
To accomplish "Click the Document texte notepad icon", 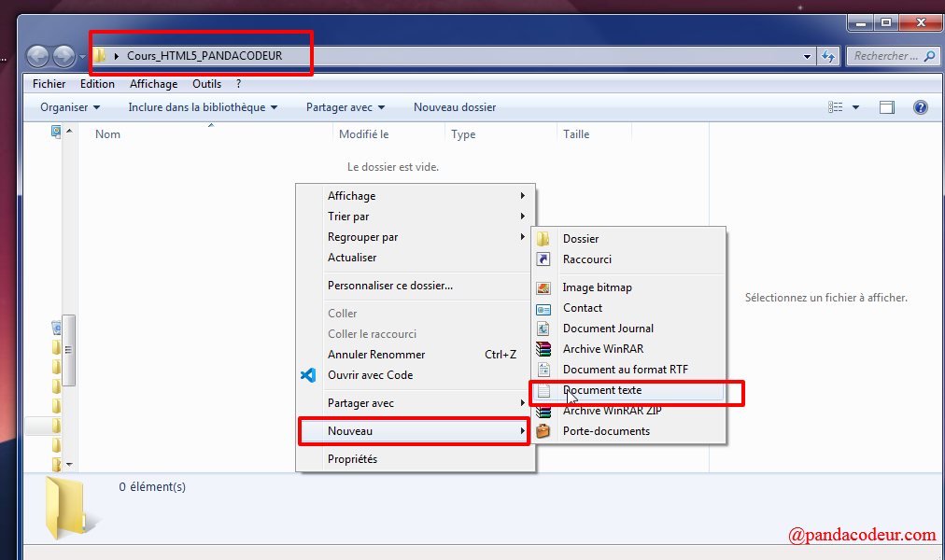I will (543, 391).
